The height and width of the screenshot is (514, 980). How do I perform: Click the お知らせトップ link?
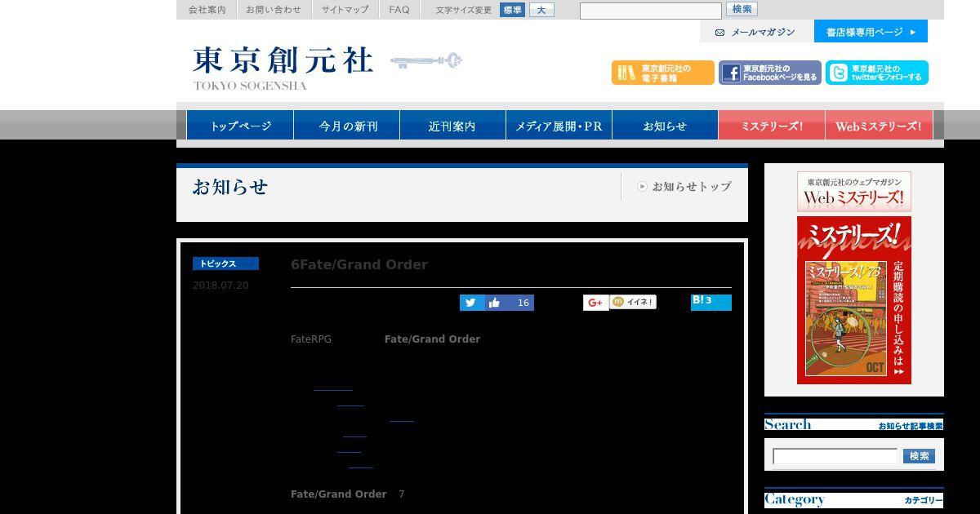click(x=684, y=186)
